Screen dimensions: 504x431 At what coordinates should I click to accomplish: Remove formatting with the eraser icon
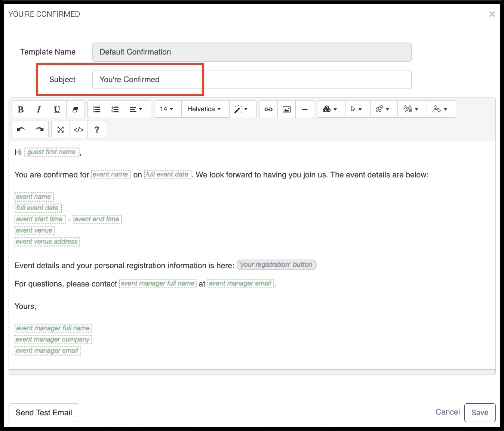pyautogui.click(x=76, y=109)
